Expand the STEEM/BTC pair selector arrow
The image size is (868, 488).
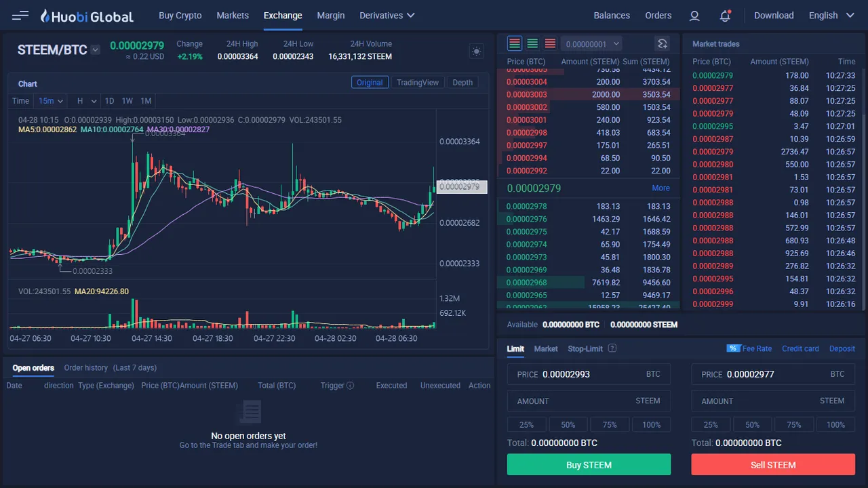pos(96,49)
